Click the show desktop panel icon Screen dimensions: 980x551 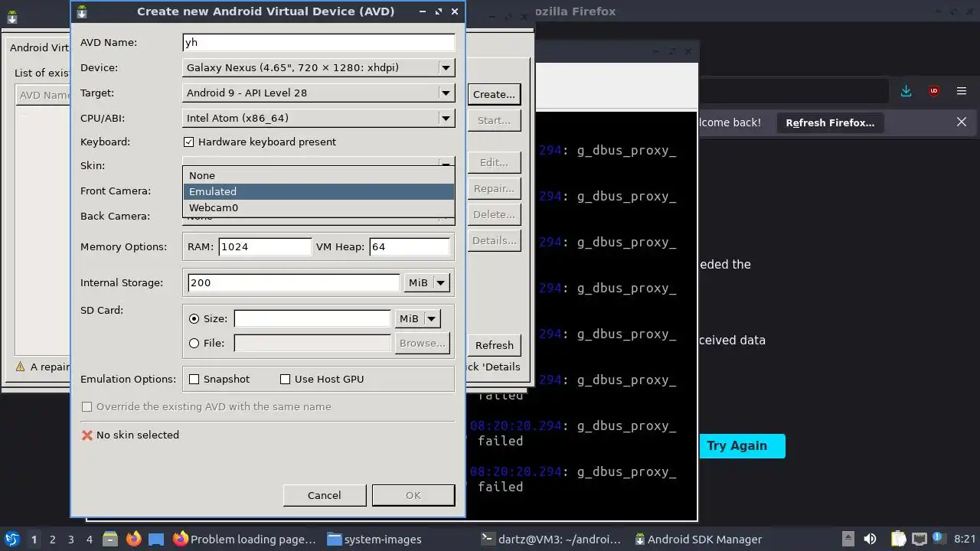(156, 540)
